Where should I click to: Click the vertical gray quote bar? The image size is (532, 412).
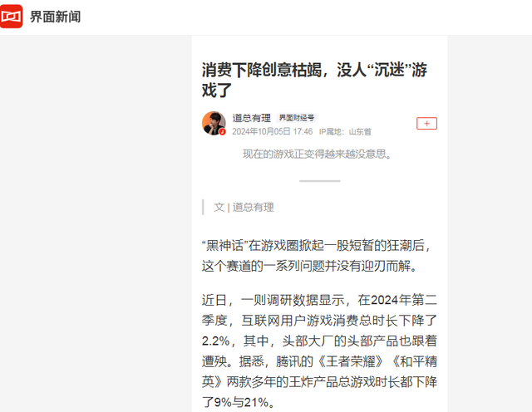pos(203,207)
